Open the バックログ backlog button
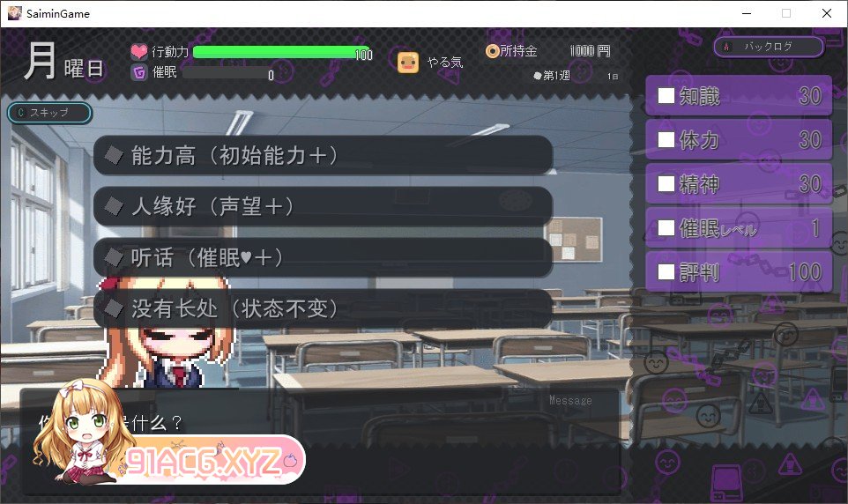 (x=769, y=47)
